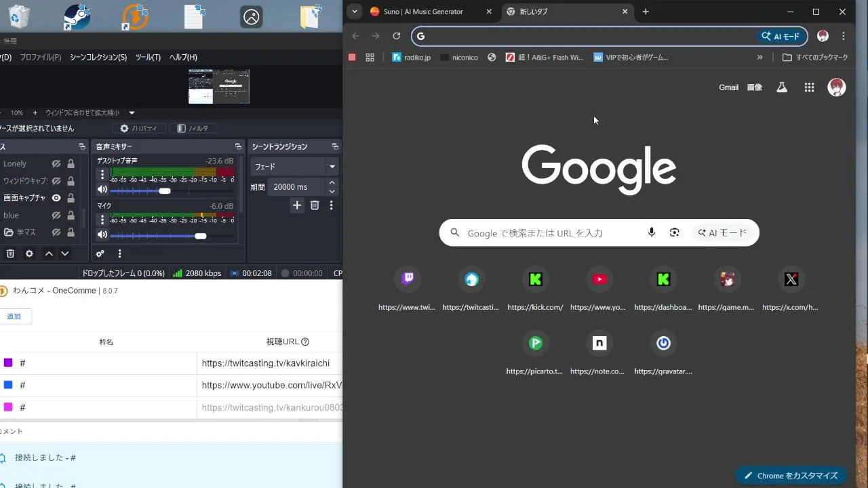Close the Suno browser tab

pyautogui.click(x=490, y=12)
